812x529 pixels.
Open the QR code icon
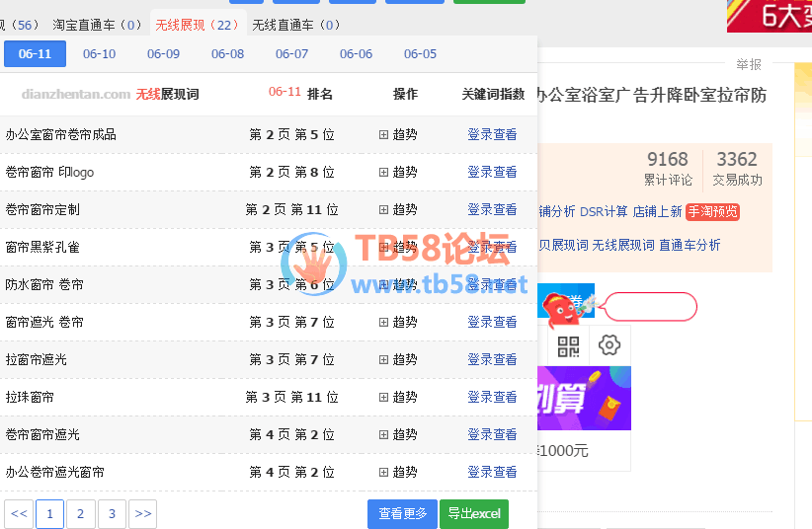568,346
